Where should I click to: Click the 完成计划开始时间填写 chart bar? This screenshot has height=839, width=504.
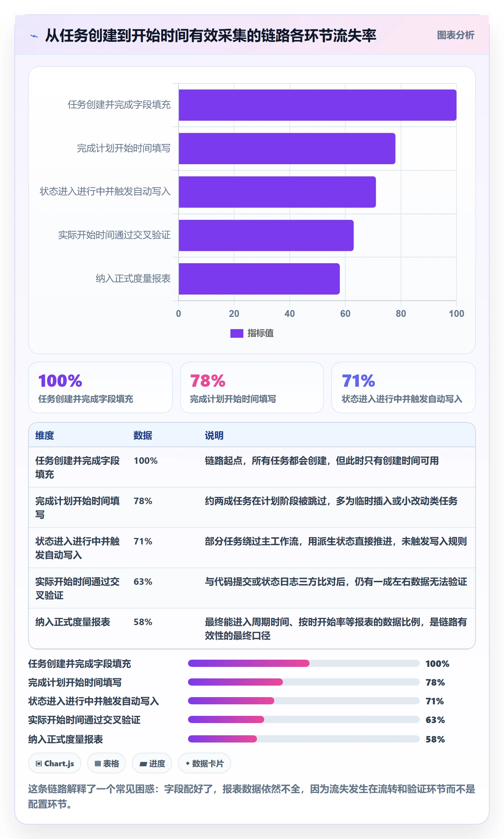287,149
